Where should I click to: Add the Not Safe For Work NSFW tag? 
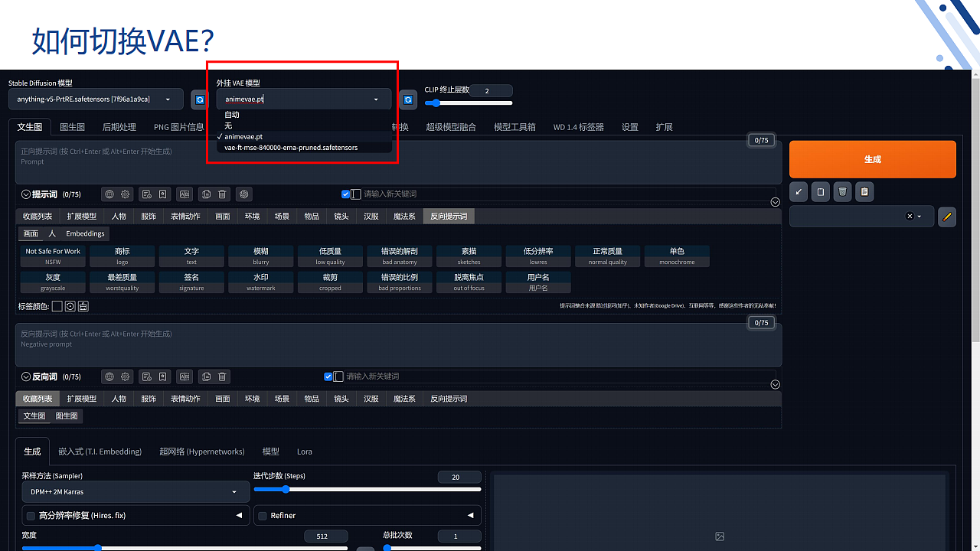tap(53, 256)
